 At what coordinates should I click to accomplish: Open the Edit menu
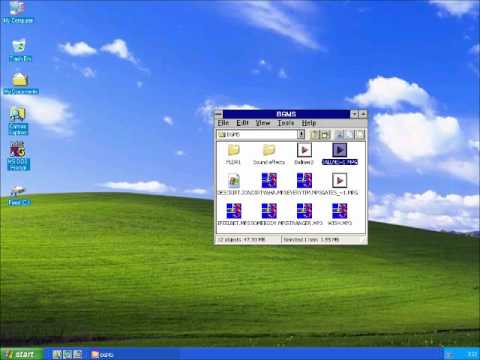(x=242, y=123)
